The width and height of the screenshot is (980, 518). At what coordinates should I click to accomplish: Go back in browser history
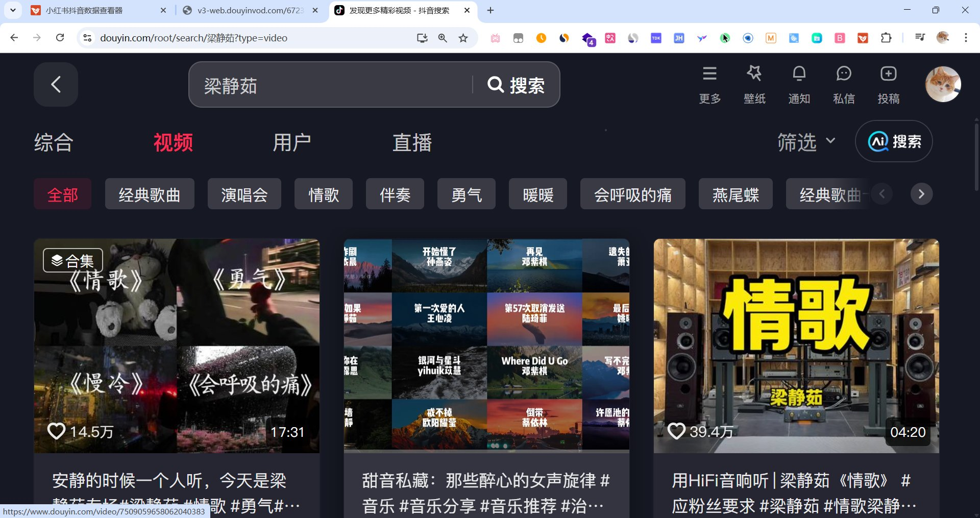click(x=14, y=38)
